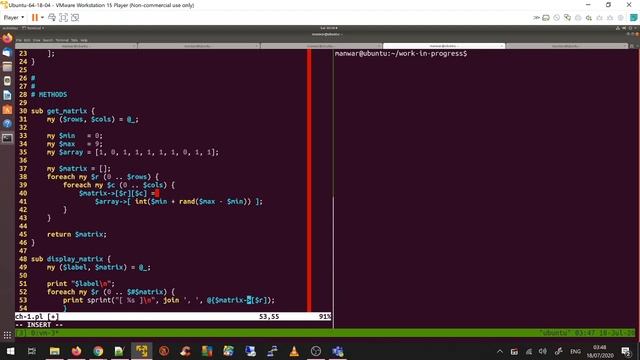Click Send Ctrl+Alt+Del icon in VMware toolbar

point(52,18)
